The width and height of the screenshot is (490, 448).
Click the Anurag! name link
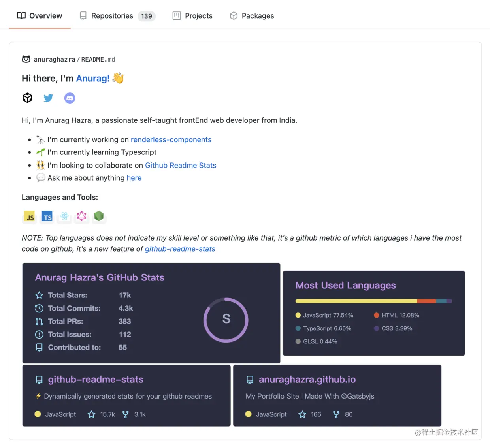click(93, 78)
